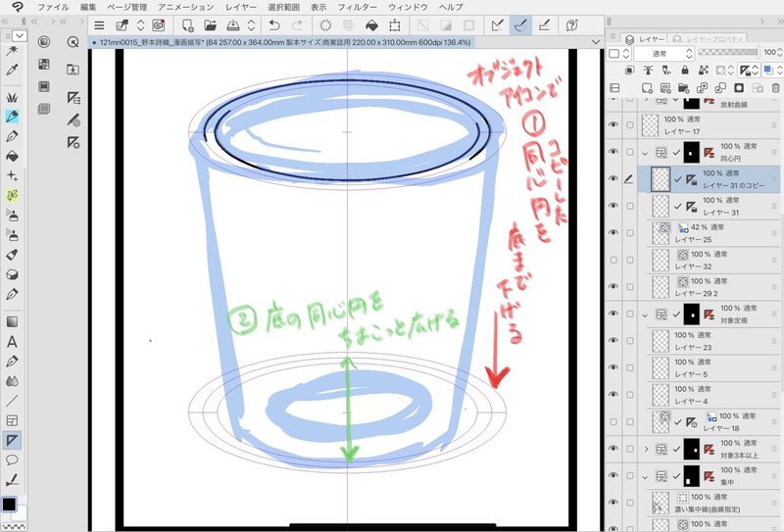This screenshot has height=532, width=784.
Task: Switch to the レイヤープロパティ tab
Action: click(709, 39)
